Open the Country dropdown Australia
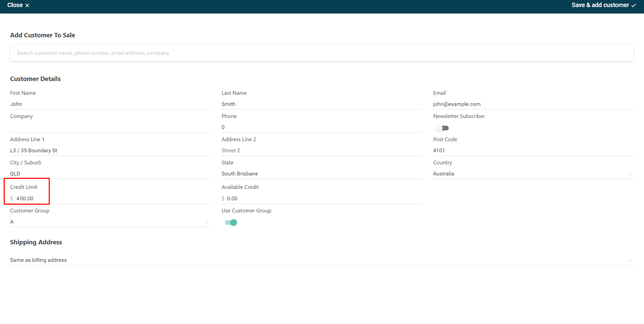Image resolution: width=644 pixels, height=324 pixels. (x=533, y=174)
